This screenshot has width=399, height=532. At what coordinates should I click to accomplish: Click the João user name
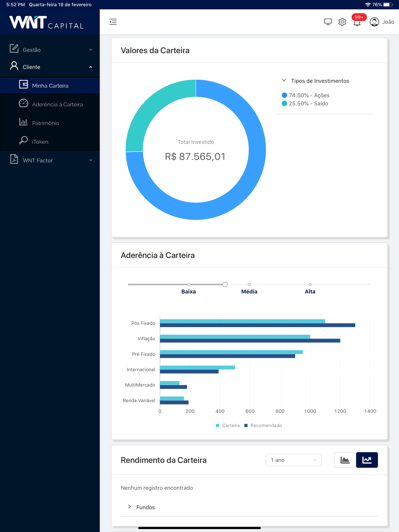point(388,22)
